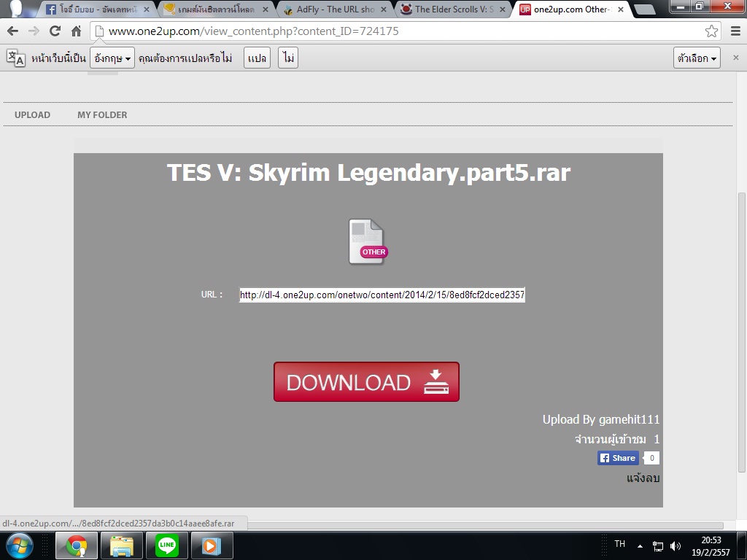This screenshot has width=747, height=560.
Task: Bookmark this page with the star icon
Action: (711, 31)
